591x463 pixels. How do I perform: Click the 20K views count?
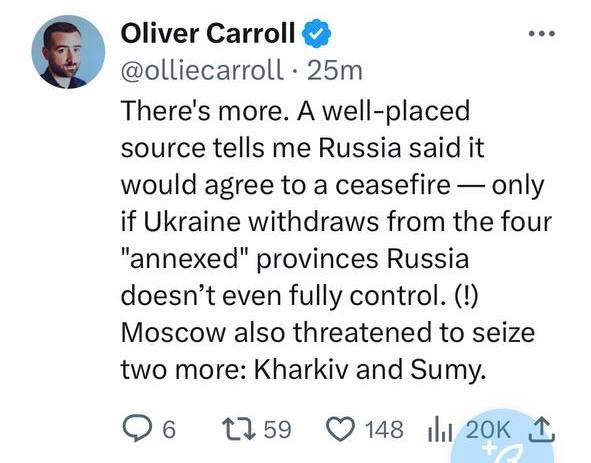488,429
